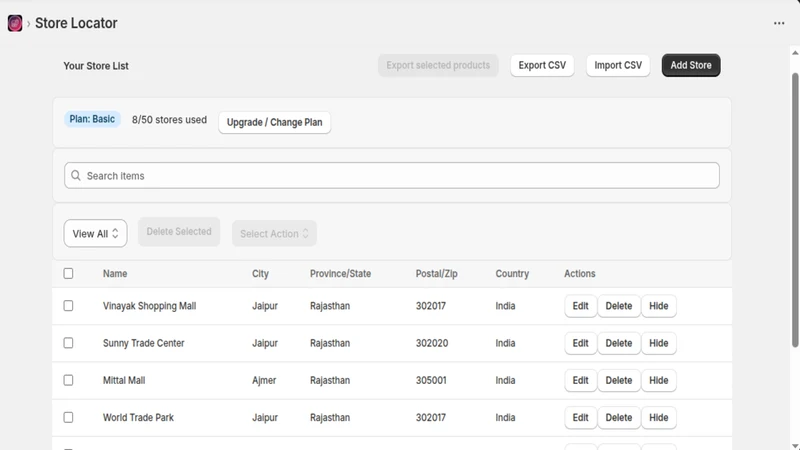Click the Vinayak Shopping Mall name
This screenshot has height=450, width=800.
[x=149, y=306]
